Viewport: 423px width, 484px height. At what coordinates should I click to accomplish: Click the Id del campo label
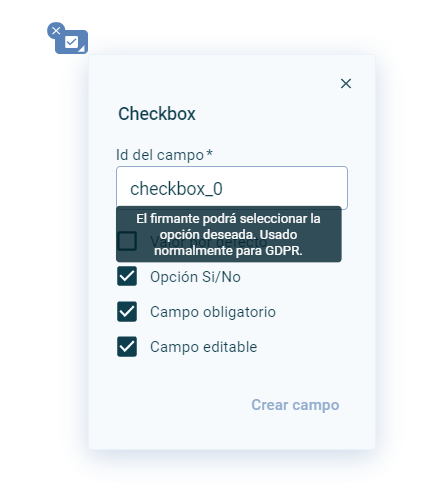click(x=164, y=155)
